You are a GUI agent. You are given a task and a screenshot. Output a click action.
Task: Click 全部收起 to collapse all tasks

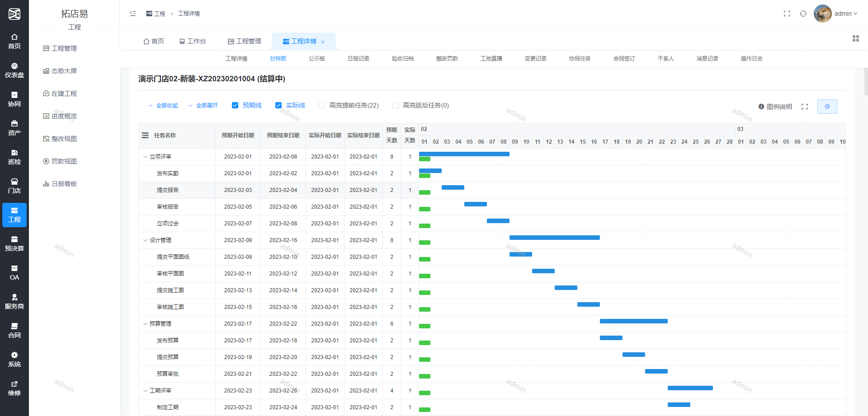(163, 105)
